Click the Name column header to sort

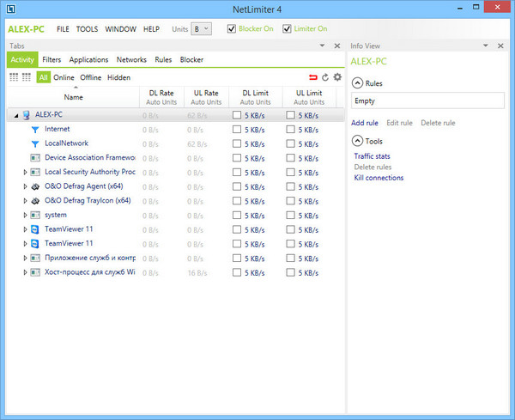[x=73, y=97]
